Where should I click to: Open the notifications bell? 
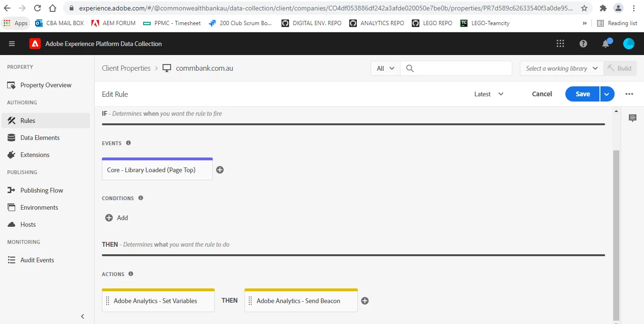click(x=606, y=44)
